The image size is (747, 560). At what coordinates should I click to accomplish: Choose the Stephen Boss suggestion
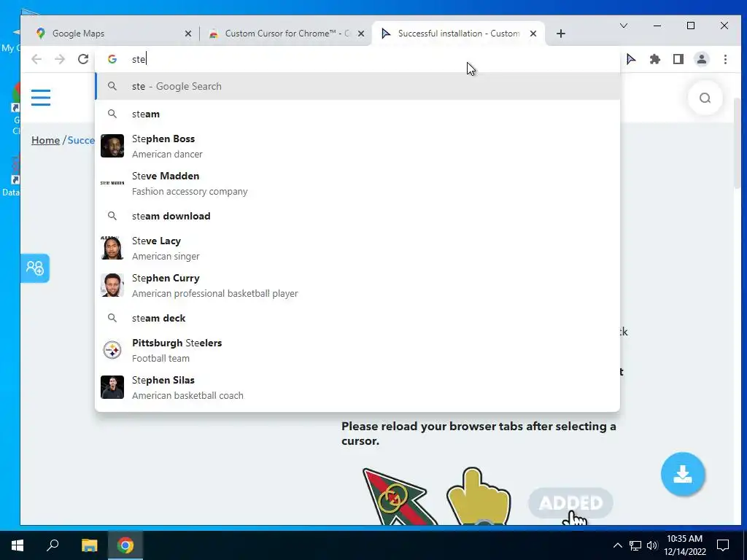tap(357, 146)
